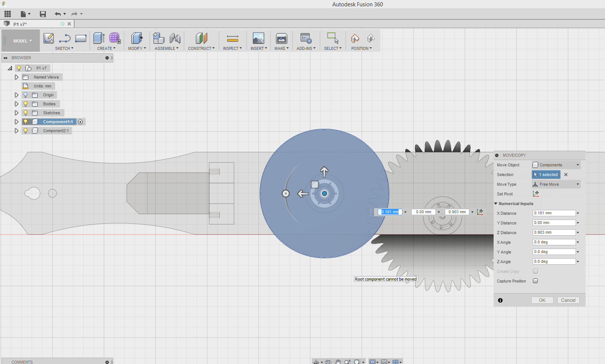Image resolution: width=605 pixels, height=364 pixels.
Task: Toggle visibility bulb of Component2:1
Action: 26,131
